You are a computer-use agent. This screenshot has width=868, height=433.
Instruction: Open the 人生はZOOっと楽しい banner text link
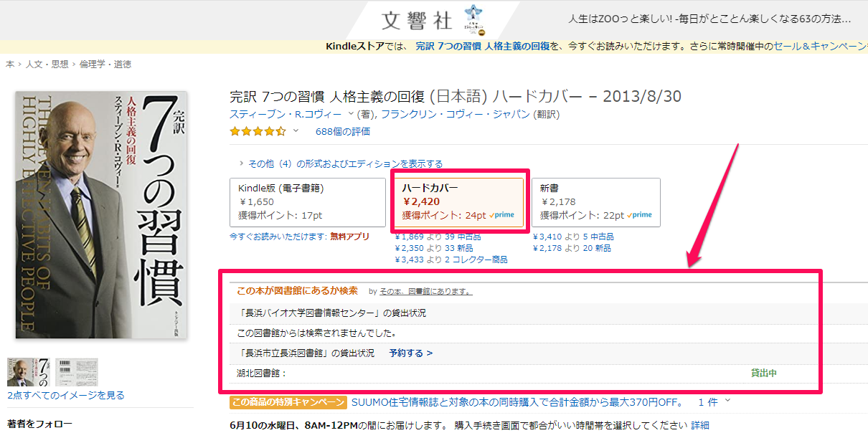[x=709, y=19]
